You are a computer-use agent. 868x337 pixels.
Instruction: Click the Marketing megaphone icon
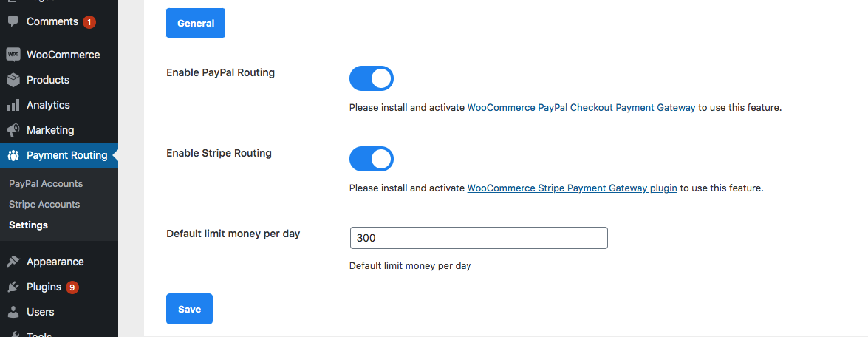pos(13,130)
